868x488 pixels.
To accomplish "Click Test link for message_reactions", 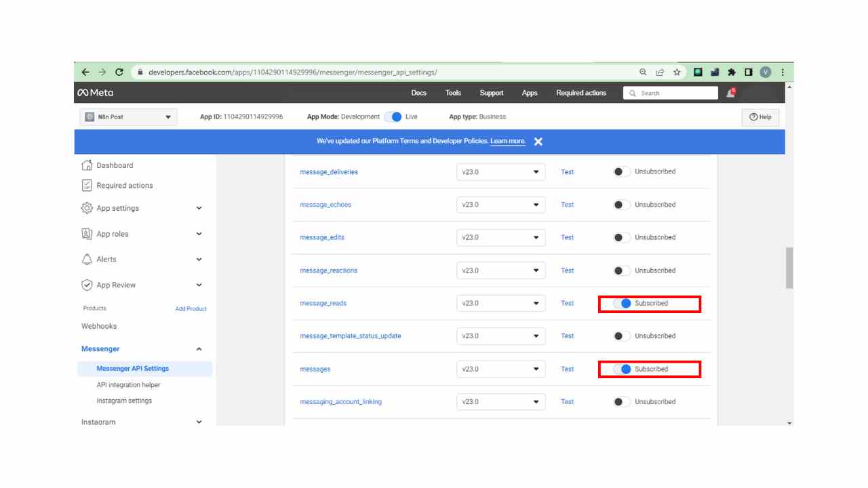I will (567, 270).
